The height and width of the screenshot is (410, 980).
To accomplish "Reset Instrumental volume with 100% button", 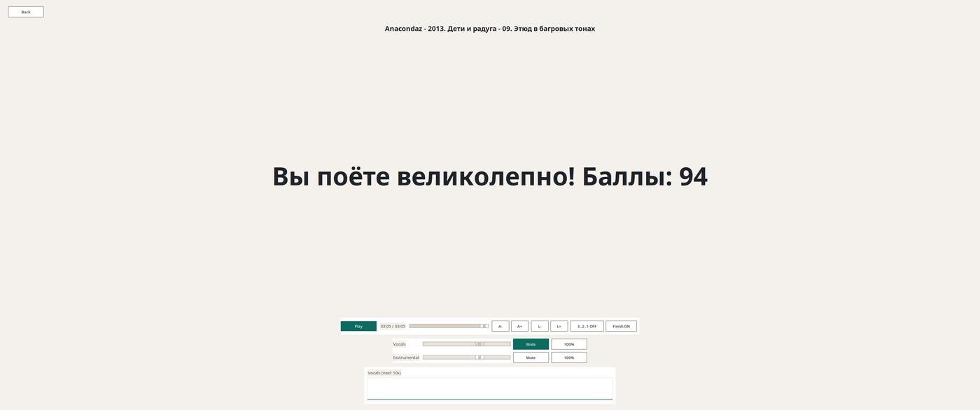I will click(x=568, y=358).
